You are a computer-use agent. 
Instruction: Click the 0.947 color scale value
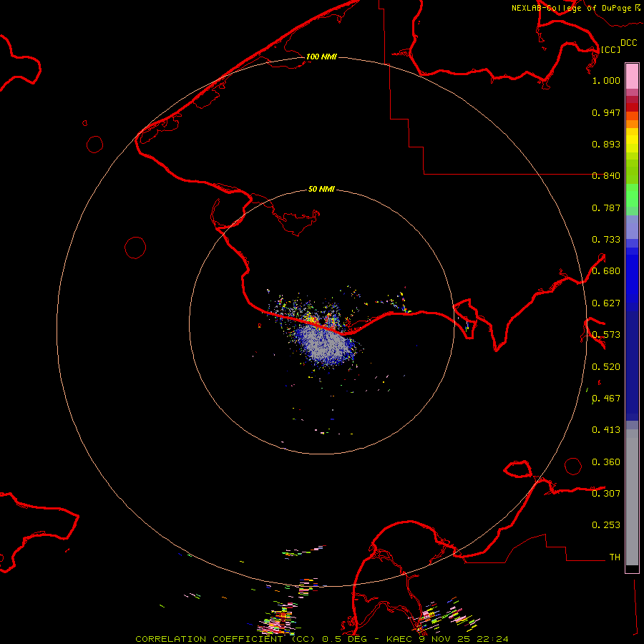(x=606, y=112)
